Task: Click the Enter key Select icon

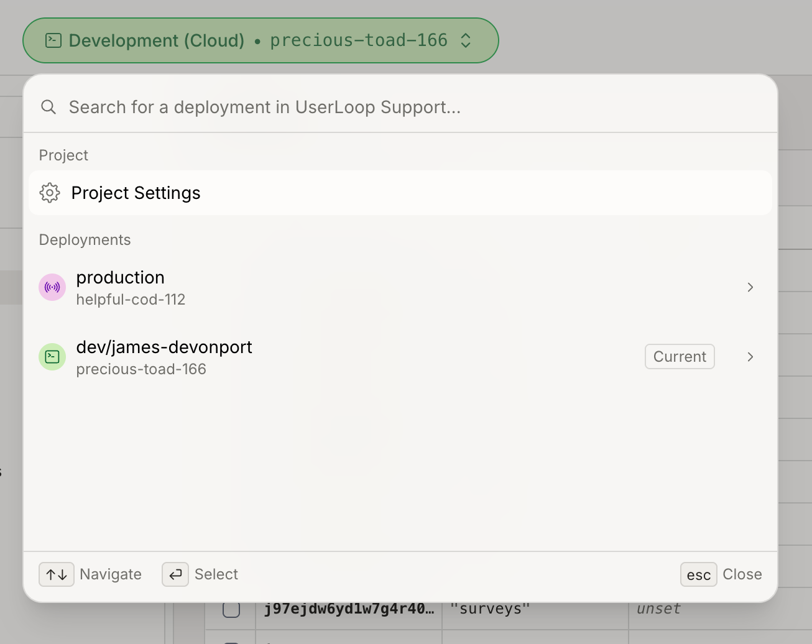Action: [175, 574]
